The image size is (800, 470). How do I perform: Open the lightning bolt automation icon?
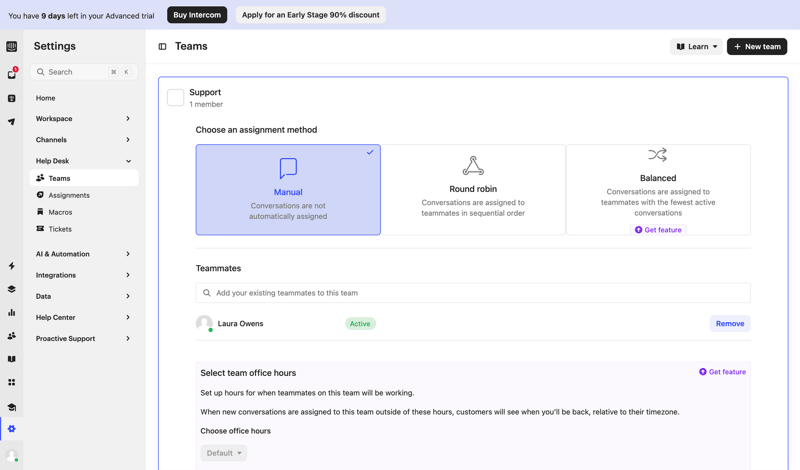tap(11, 265)
